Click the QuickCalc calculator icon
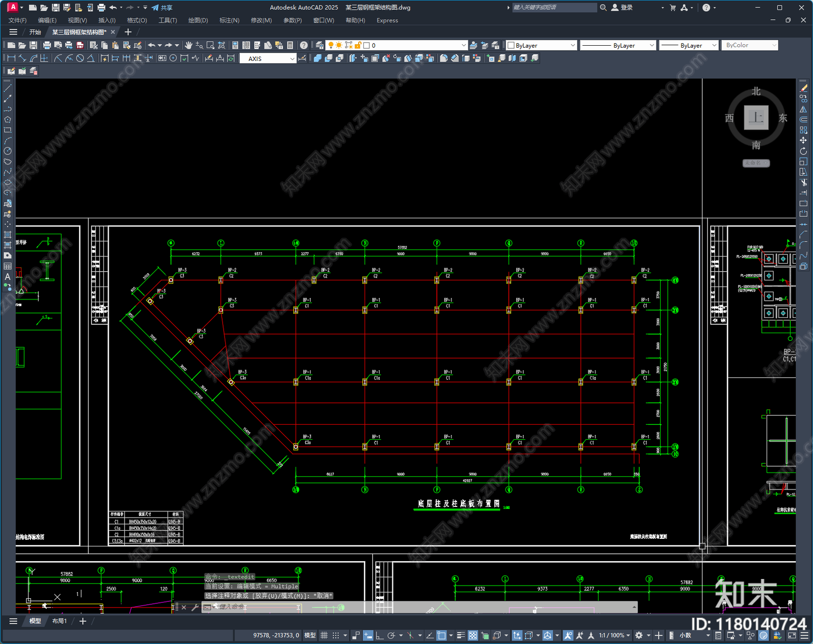Viewport: 813px width, 644px height. [x=290, y=45]
